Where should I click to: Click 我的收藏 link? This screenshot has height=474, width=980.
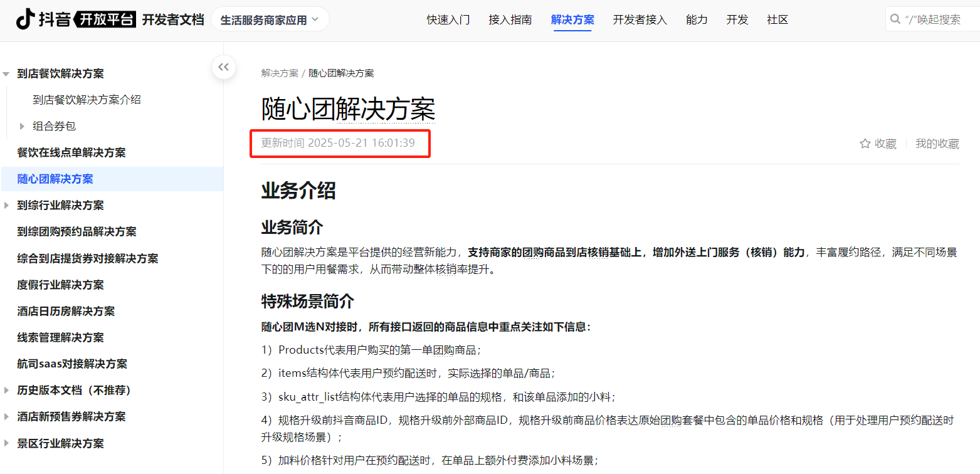[937, 144]
